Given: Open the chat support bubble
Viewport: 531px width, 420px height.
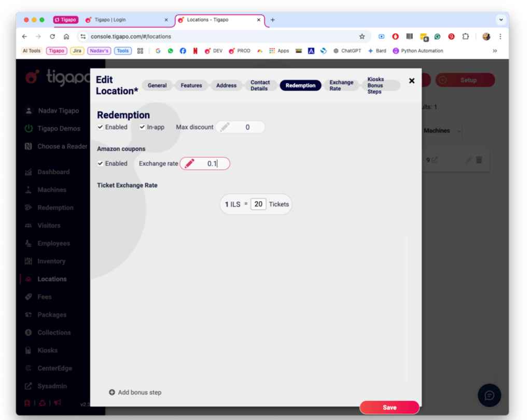Looking at the screenshot, I should [x=489, y=395].
